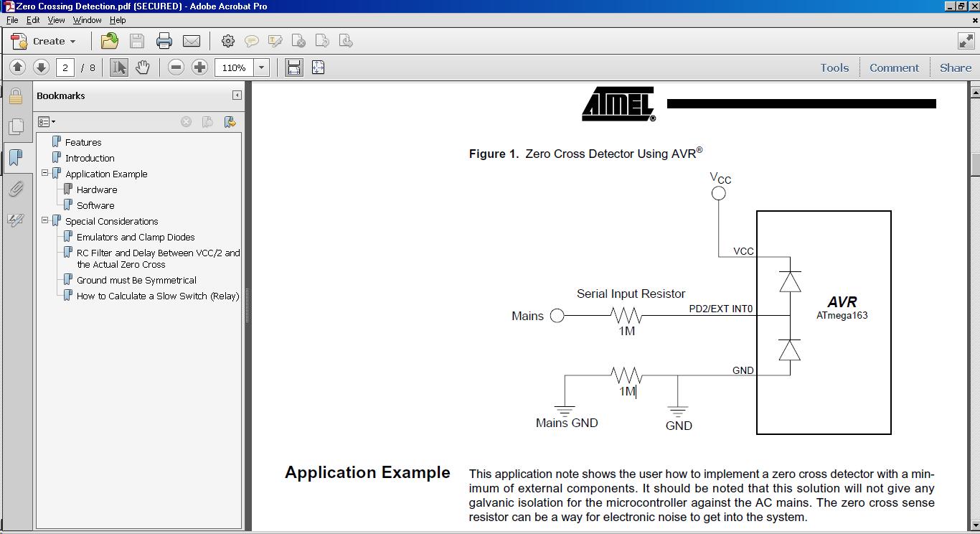The height and width of the screenshot is (534, 980).
Task: Click the Delete bookmark icon
Action: coord(186,122)
